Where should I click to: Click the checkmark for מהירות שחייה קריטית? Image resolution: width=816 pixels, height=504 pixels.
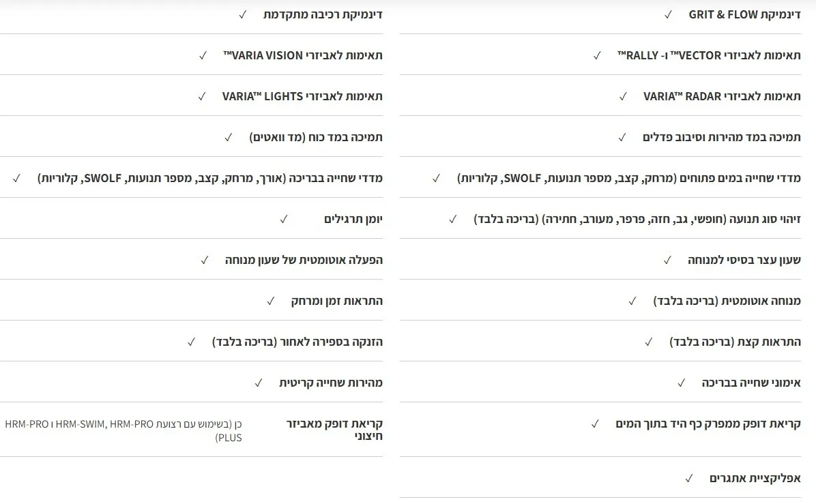coord(259,383)
